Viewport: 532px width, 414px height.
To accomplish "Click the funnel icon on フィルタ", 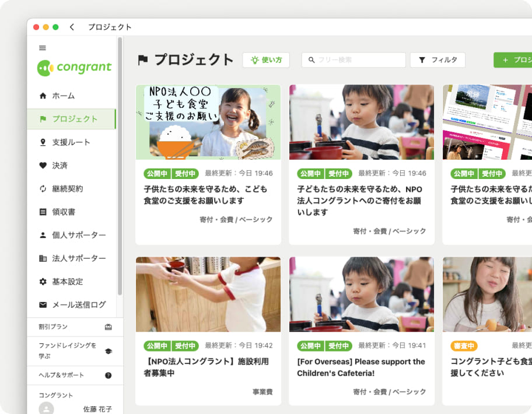I will coord(422,60).
